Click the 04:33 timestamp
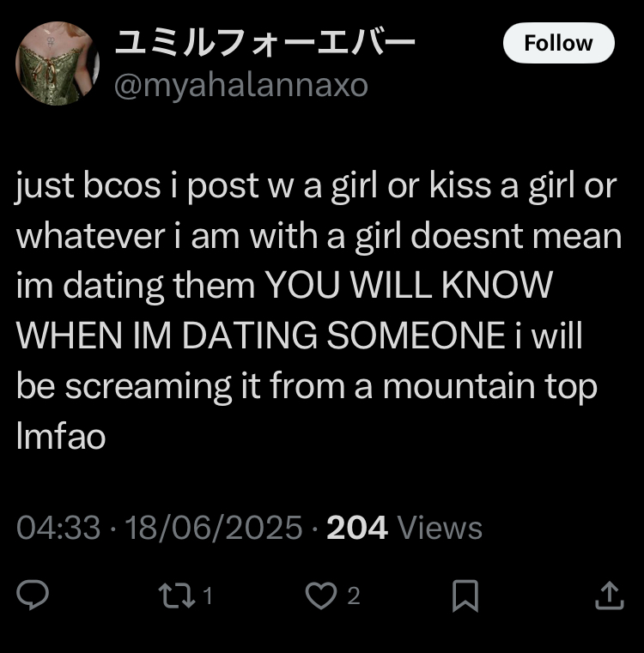The image size is (644, 653). coord(58,528)
